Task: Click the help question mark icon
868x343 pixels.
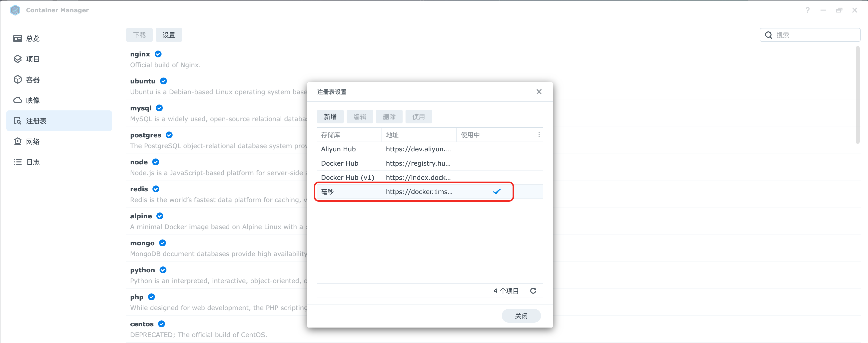Action: [807, 10]
